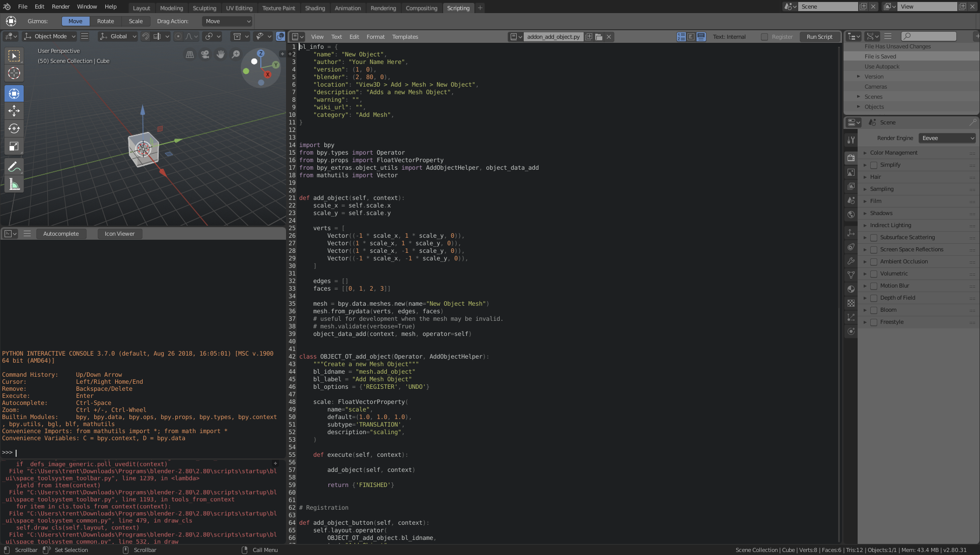The height and width of the screenshot is (555, 980).
Task: Select the Measure ruler tool
Action: [x=14, y=184]
